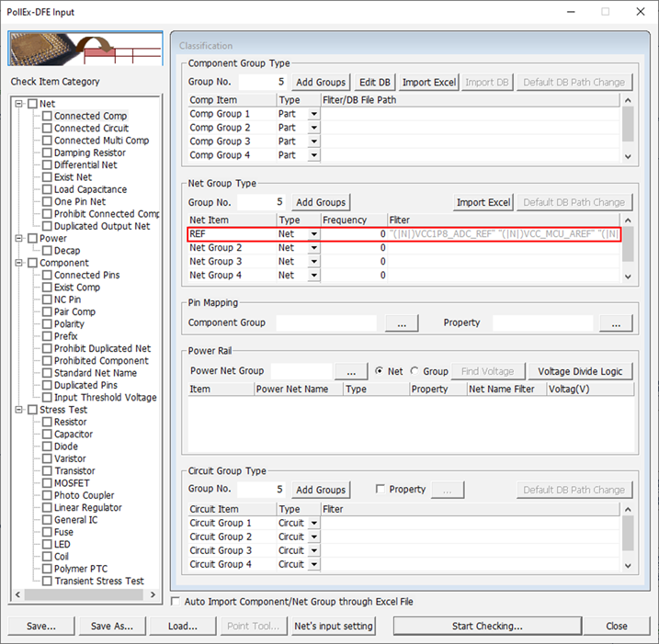The image size is (659, 644).
Task: Click the Net's input setting button
Action: [x=333, y=627]
